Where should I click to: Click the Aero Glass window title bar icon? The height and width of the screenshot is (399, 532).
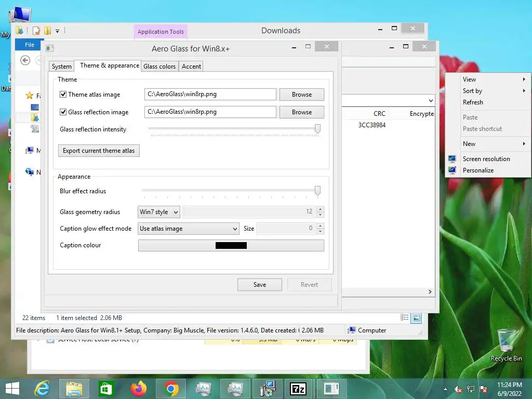(49, 48)
